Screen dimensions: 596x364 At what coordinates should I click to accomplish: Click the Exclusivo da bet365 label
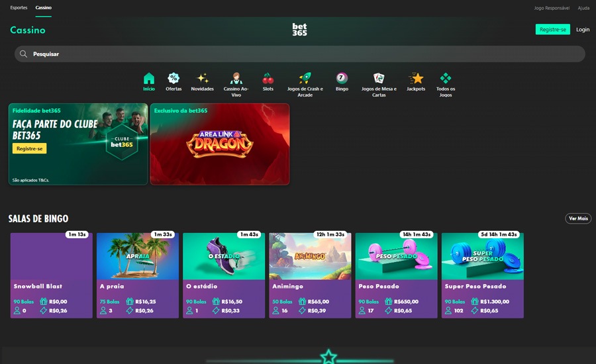[181, 111]
